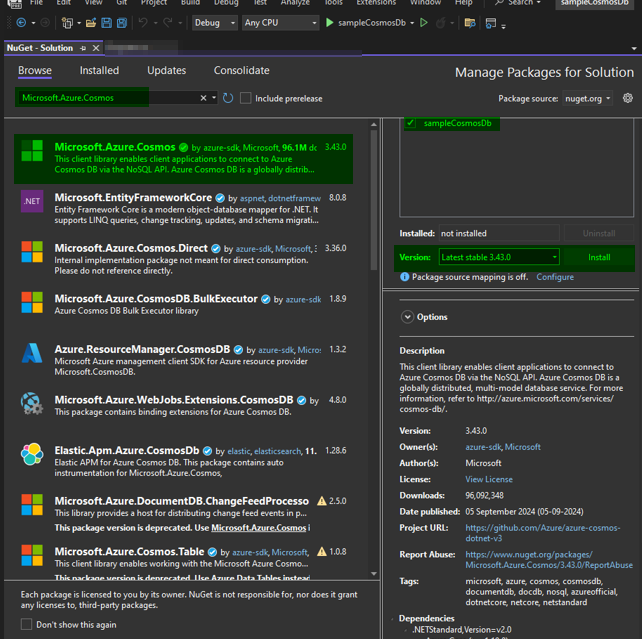Click the Save icon in toolbar
642x639 pixels.
[x=106, y=23]
